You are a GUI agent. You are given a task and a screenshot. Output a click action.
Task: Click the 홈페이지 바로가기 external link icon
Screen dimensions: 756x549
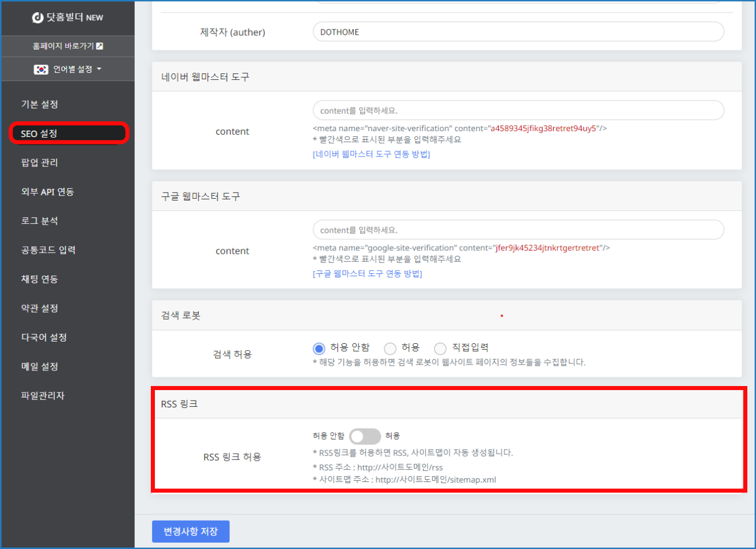pyautogui.click(x=99, y=46)
